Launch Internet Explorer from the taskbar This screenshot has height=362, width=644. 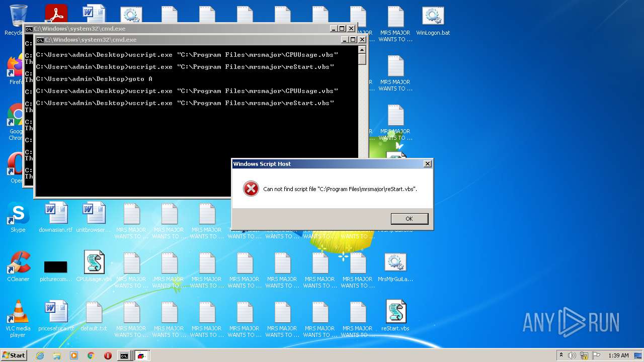[x=40, y=355]
